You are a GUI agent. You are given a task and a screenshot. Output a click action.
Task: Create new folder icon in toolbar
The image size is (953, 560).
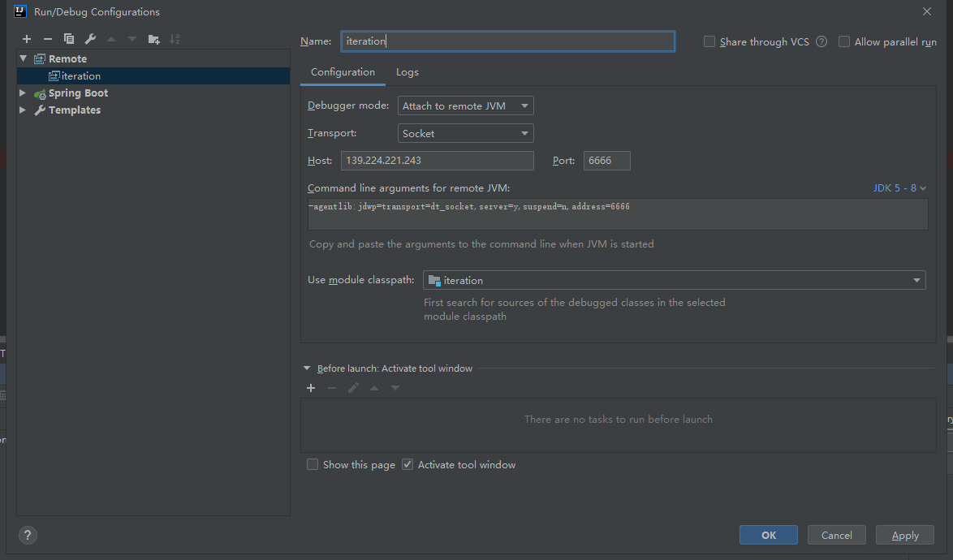point(153,39)
